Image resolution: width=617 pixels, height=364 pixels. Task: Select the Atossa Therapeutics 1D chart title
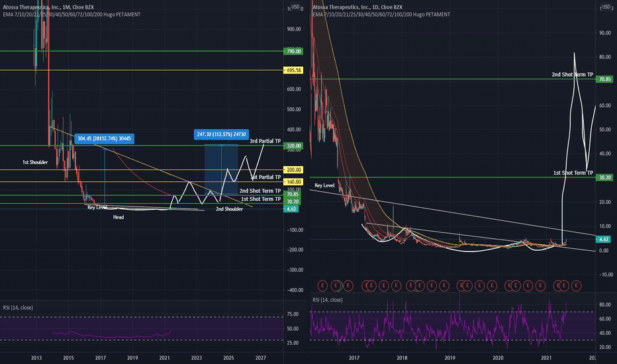(357, 7)
